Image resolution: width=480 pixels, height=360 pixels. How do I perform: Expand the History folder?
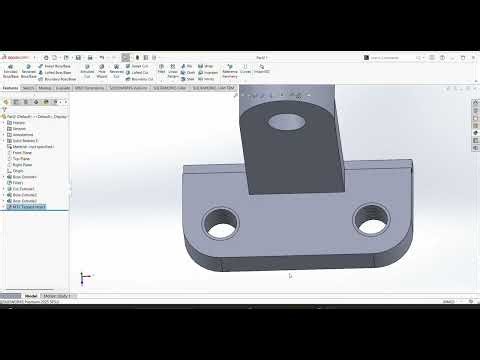pyautogui.click(x=4, y=123)
